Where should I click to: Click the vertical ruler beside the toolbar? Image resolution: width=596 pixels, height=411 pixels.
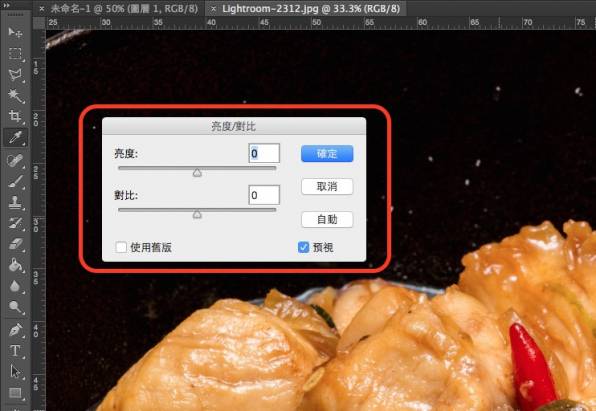click(39, 220)
